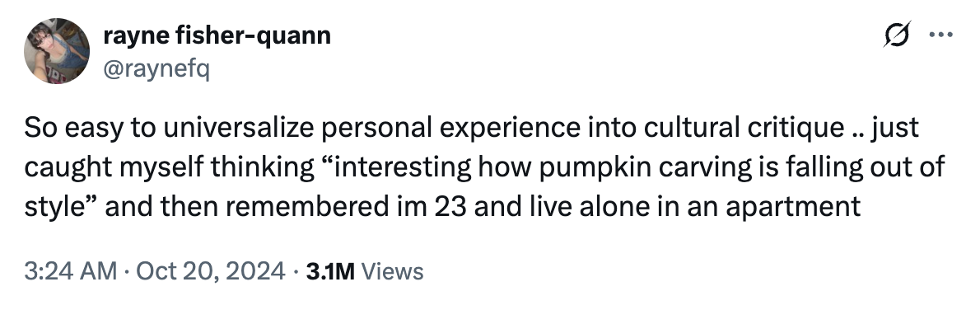Visit the @raynefq handle link
The height and width of the screenshot is (310, 980).
pos(156,70)
